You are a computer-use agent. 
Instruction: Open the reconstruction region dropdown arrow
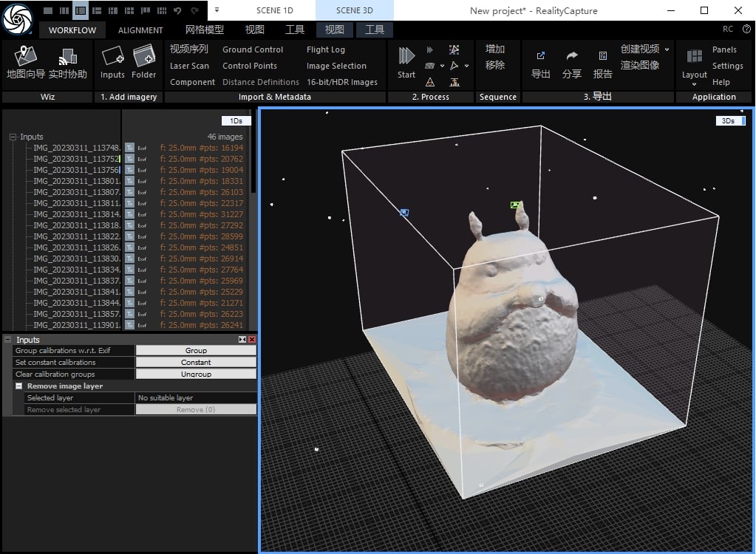coord(442,66)
